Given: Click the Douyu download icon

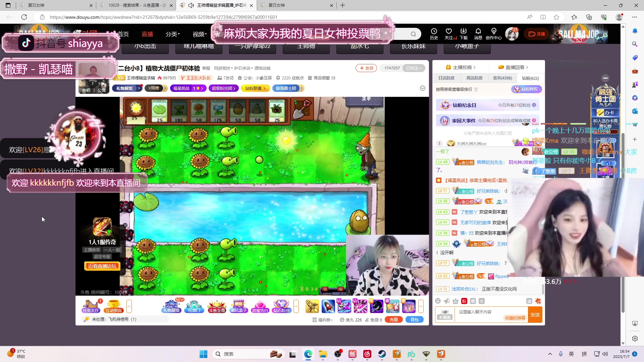Looking at the screenshot, I should 464,34.
